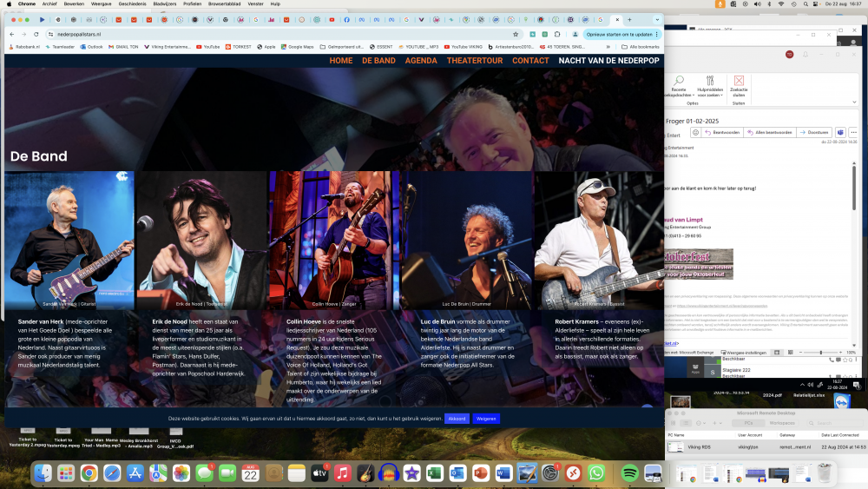
Task: Click the nederpopallstars.nl address bar
Action: [282, 35]
